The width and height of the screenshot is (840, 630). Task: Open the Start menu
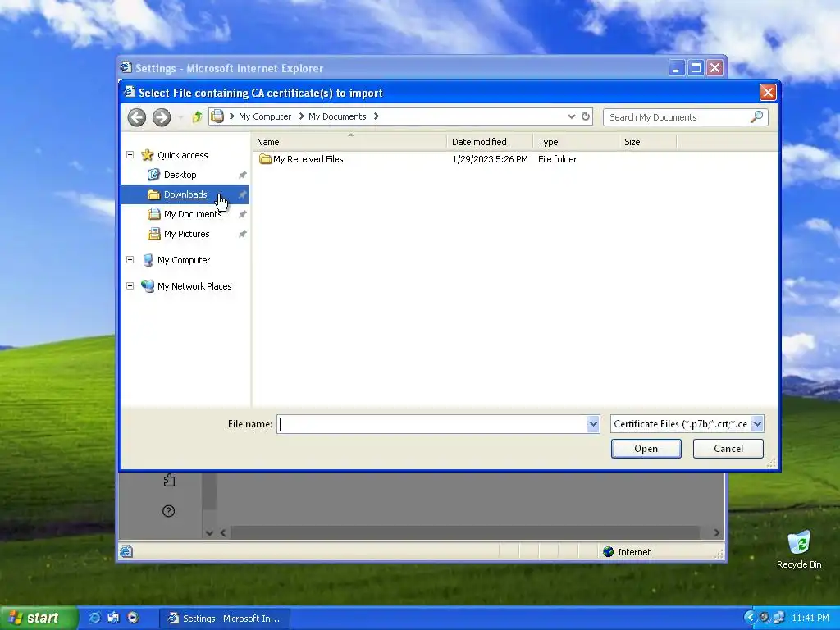point(38,618)
